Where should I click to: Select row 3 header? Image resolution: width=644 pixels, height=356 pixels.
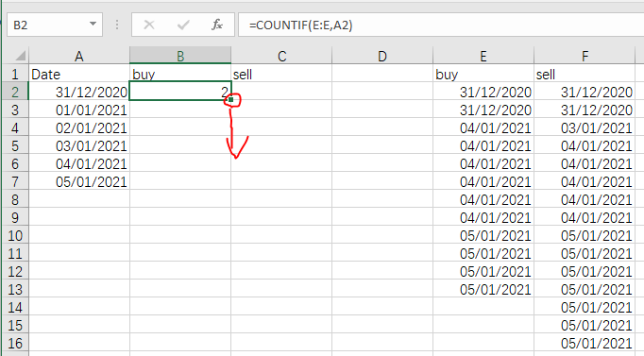tap(15, 110)
